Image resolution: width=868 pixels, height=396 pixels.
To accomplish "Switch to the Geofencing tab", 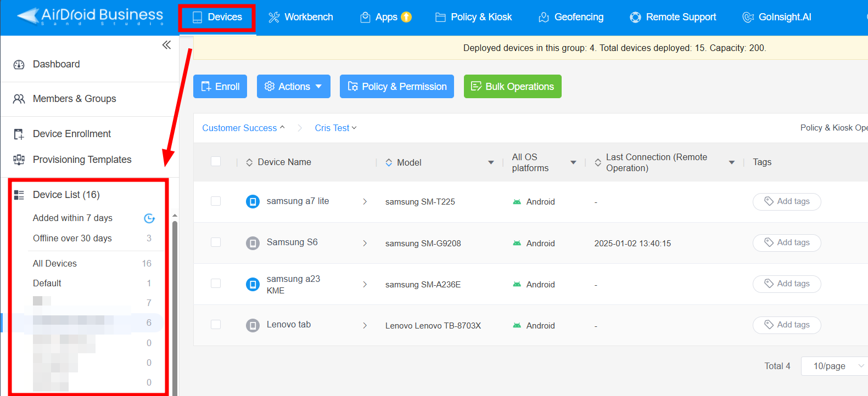I will 571,18.
